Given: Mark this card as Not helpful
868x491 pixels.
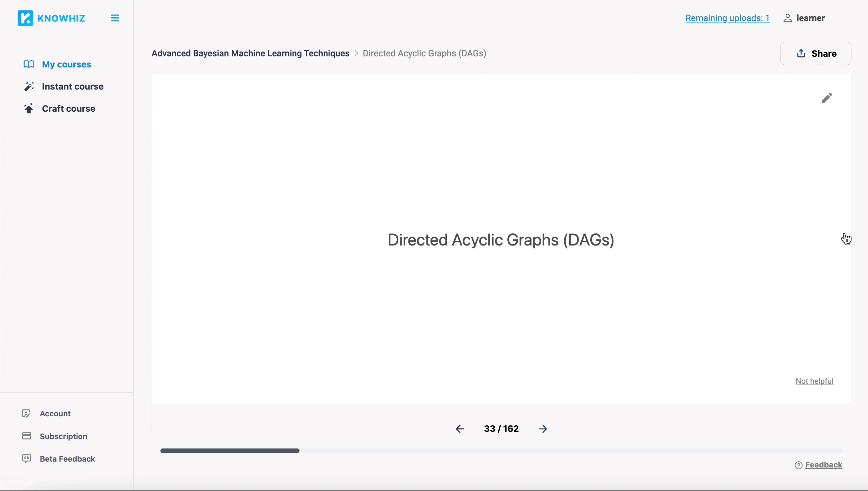Looking at the screenshot, I should 814,381.
